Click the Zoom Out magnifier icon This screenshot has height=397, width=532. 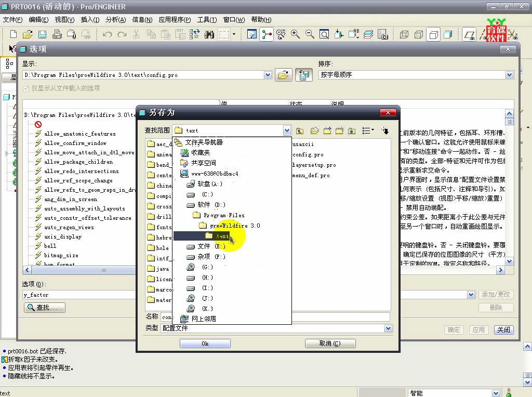click(x=310, y=34)
